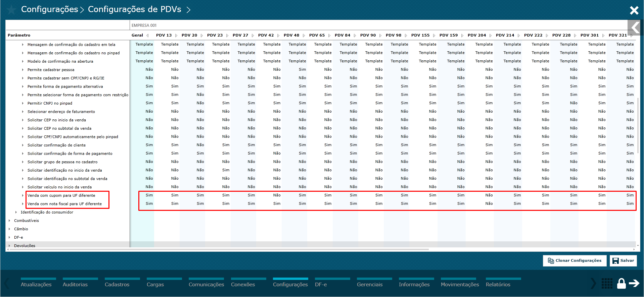Click the arrow beside PDV 204 header
The height and width of the screenshot is (297, 644).
[x=491, y=35]
